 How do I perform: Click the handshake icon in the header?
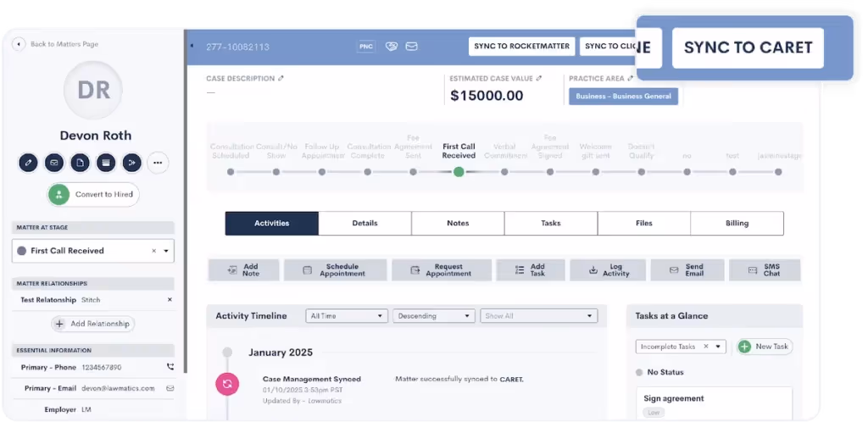pyautogui.click(x=392, y=47)
